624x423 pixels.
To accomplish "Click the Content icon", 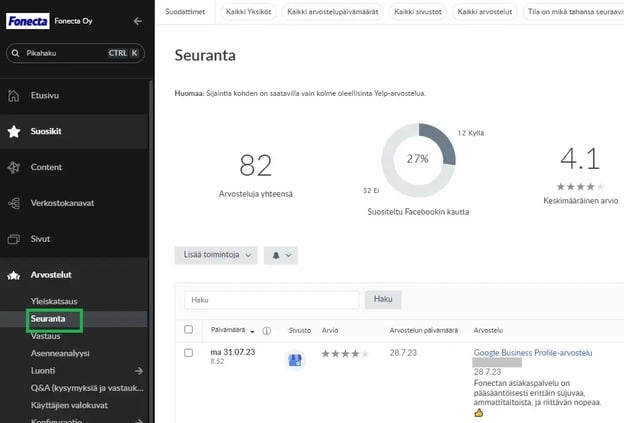I will pos(14,167).
